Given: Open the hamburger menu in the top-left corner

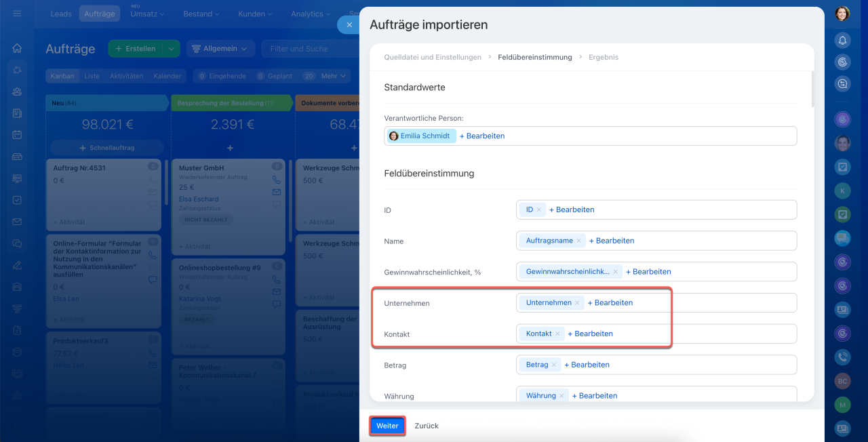Looking at the screenshot, I should pyautogui.click(x=17, y=14).
